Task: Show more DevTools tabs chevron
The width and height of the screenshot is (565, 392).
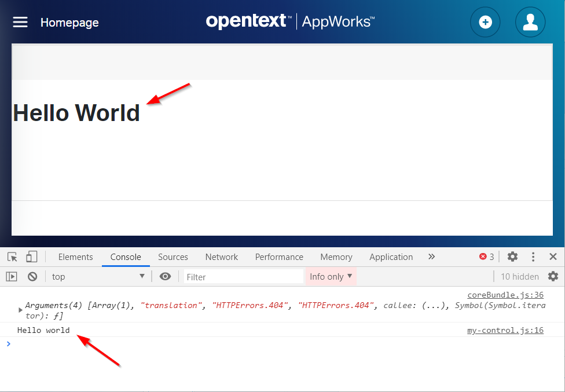Action: point(431,257)
